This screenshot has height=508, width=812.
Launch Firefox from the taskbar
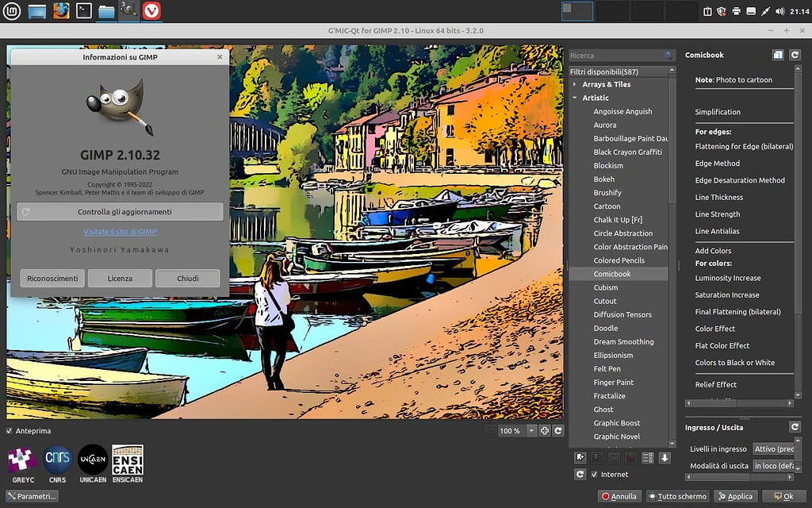pyautogui.click(x=59, y=11)
